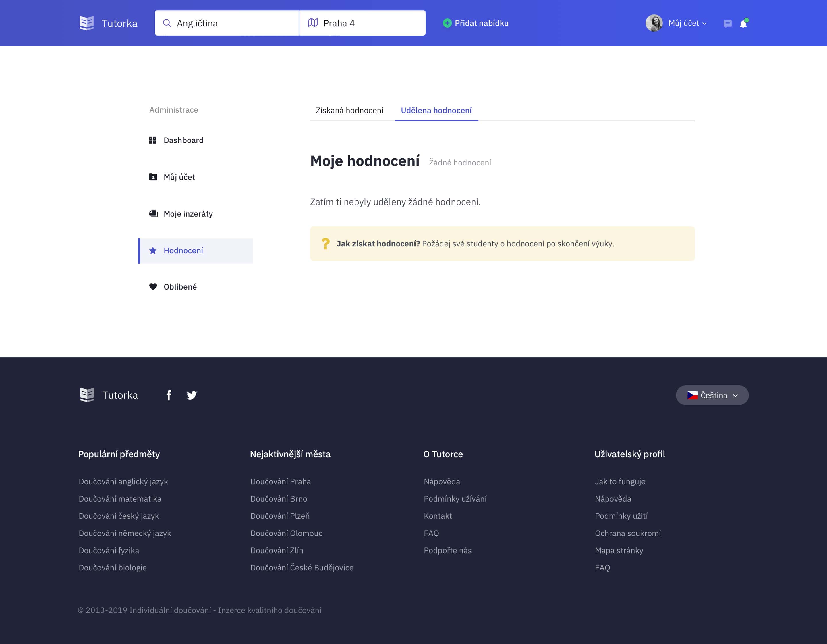Screen dimensions: 827x644
Task: Open the notifications bell
Action: point(743,24)
